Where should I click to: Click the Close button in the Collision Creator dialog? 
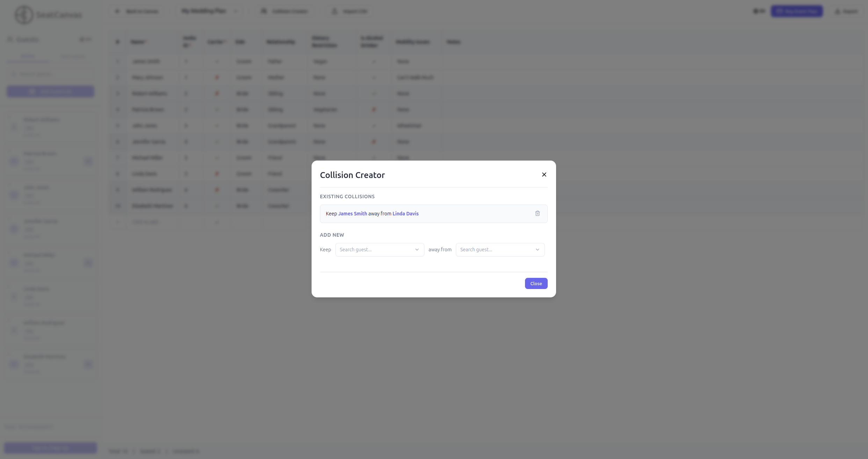pyautogui.click(x=536, y=283)
